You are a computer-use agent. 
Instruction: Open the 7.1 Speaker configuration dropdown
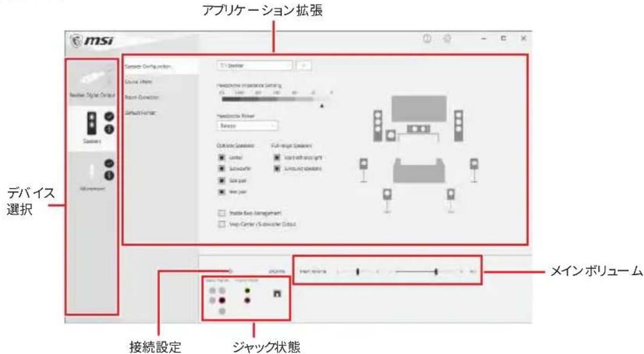coord(255,66)
